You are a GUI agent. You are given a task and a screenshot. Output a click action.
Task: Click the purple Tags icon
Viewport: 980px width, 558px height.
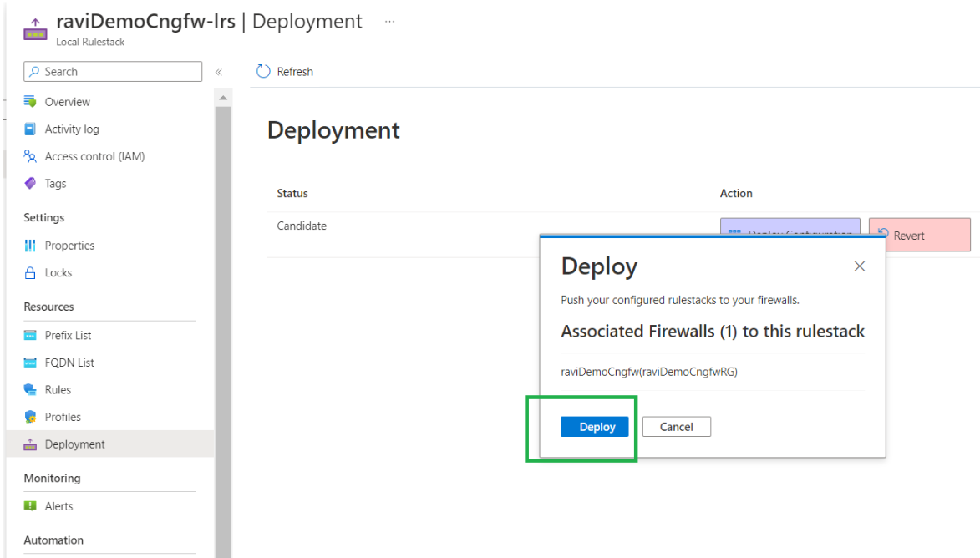point(30,184)
